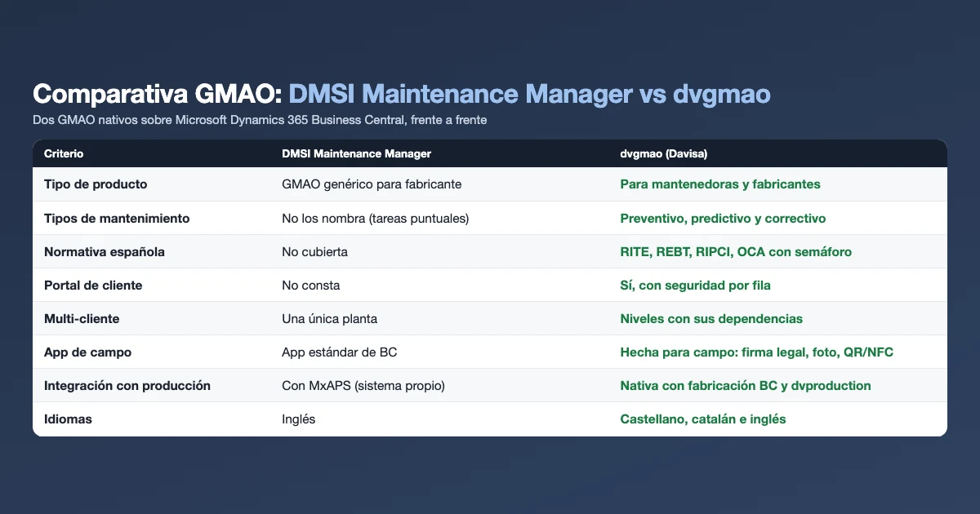Click the cell 'Preventivo, predictivo y correctivo'
The width and height of the screenshot is (980, 514).
723,218
